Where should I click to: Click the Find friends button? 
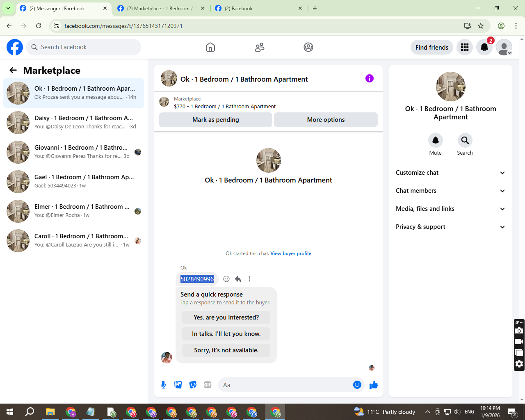[432, 47]
